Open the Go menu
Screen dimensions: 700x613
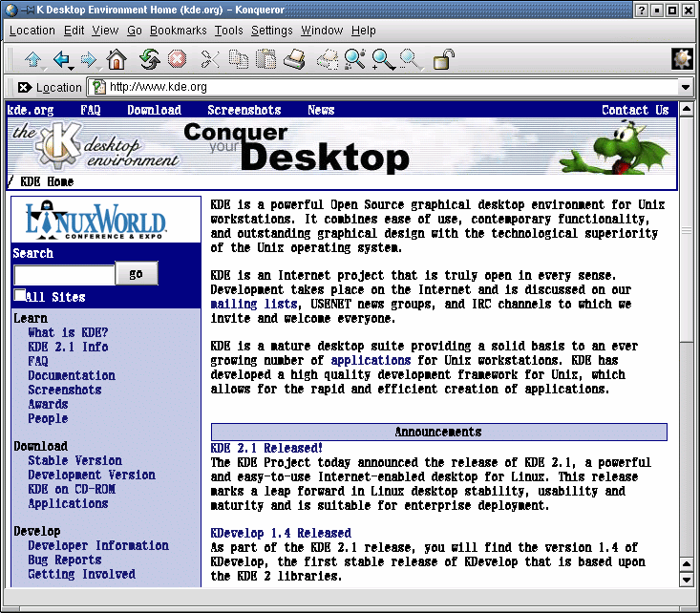pos(135,31)
